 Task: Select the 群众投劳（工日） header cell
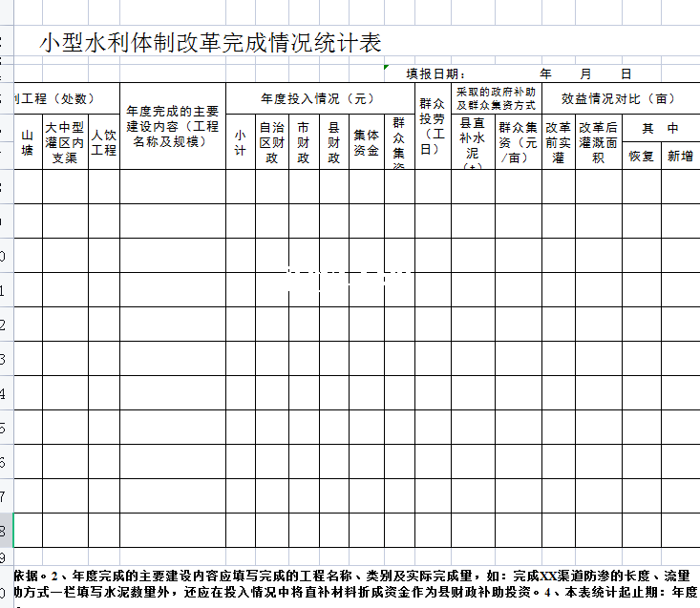(x=432, y=127)
